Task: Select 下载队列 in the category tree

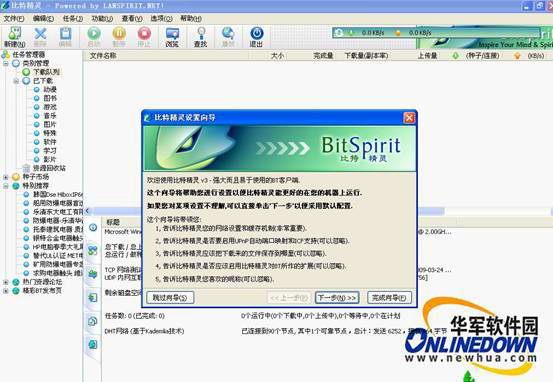Action: pyautogui.click(x=46, y=72)
